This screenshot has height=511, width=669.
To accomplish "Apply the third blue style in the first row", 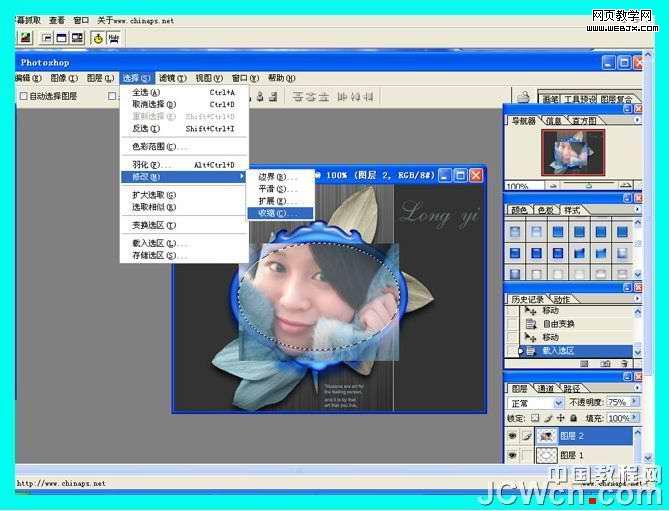I will [558, 232].
